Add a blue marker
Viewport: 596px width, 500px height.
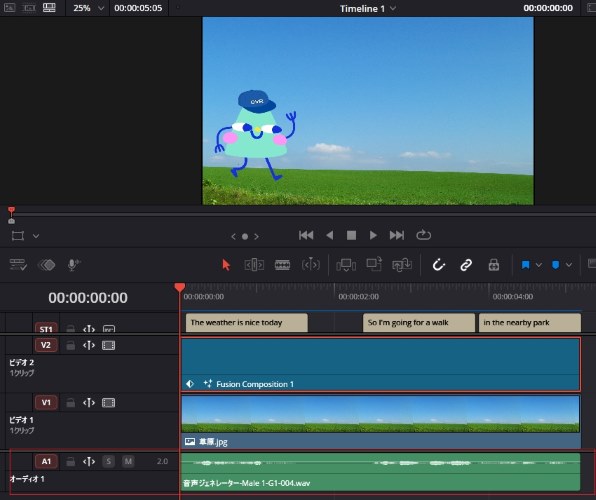pyautogui.click(x=555, y=265)
